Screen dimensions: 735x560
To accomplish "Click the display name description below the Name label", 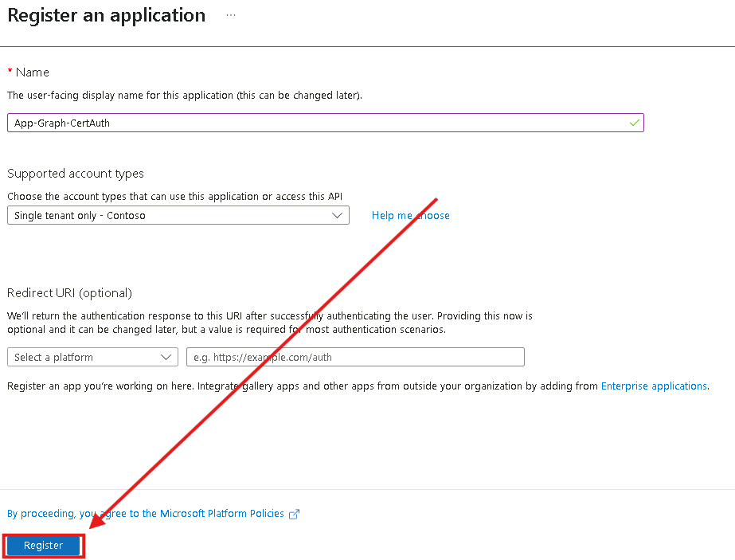I will coord(185,96).
